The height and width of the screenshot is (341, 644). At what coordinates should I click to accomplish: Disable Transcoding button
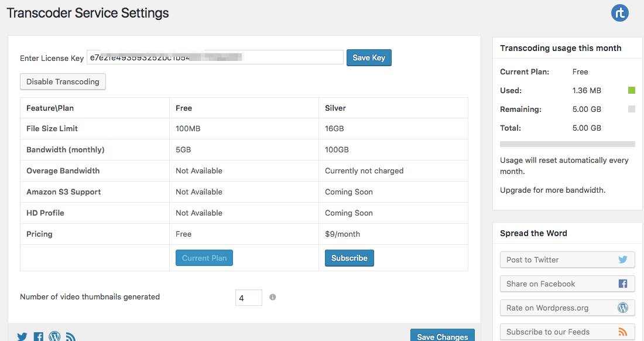point(63,81)
